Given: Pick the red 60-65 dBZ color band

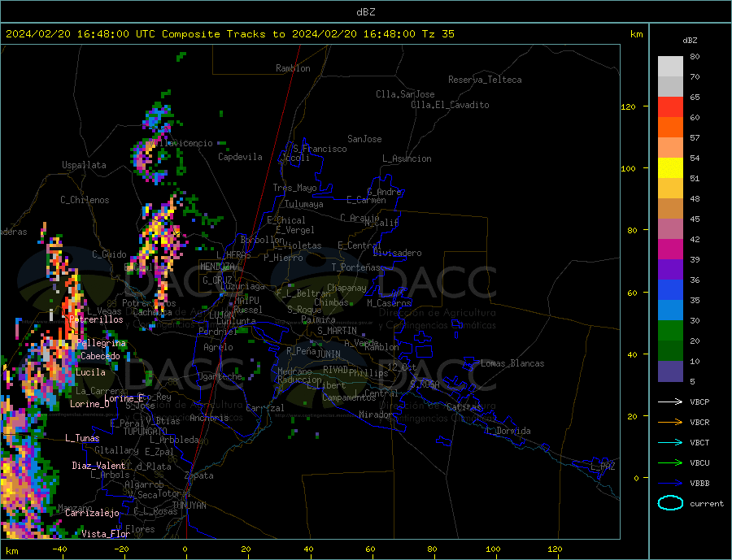Looking at the screenshot, I should pyautogui.click(x=670, y=106).
